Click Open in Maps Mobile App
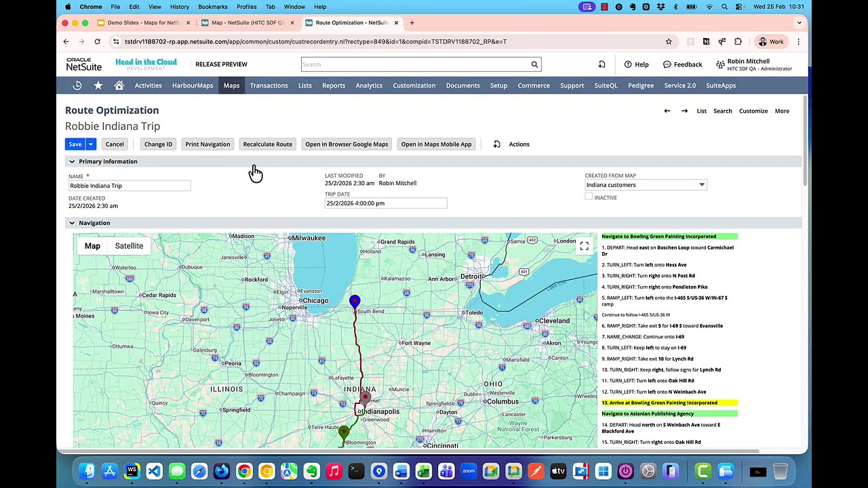This screenshot has width=868, height=488. point(436,144)
